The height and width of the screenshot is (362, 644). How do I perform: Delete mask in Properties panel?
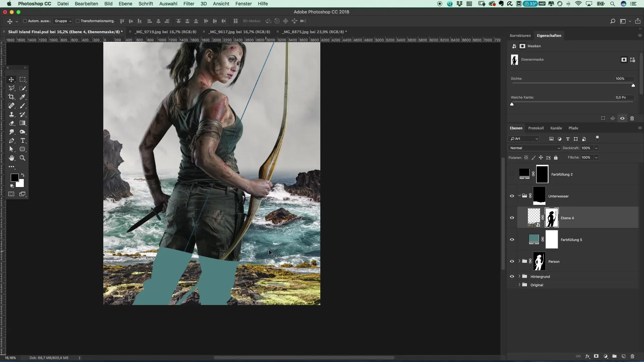[x=632, y=118]
